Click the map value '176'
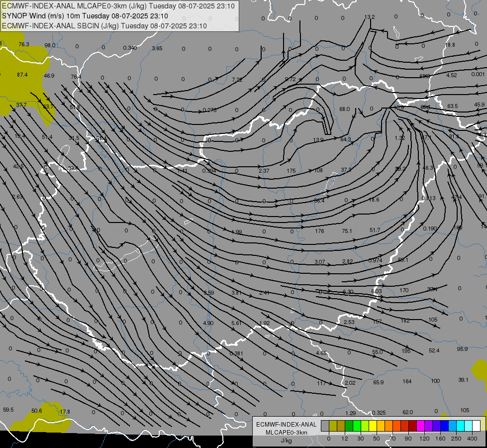 pyautogui.click(x=319, y=231)
